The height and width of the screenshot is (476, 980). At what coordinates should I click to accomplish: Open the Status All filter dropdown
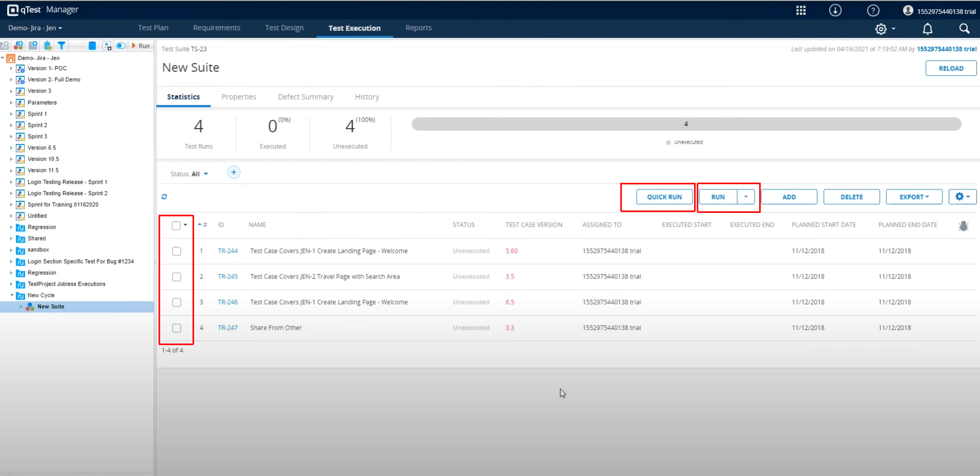pyautogui.click(x=190, y=174)
